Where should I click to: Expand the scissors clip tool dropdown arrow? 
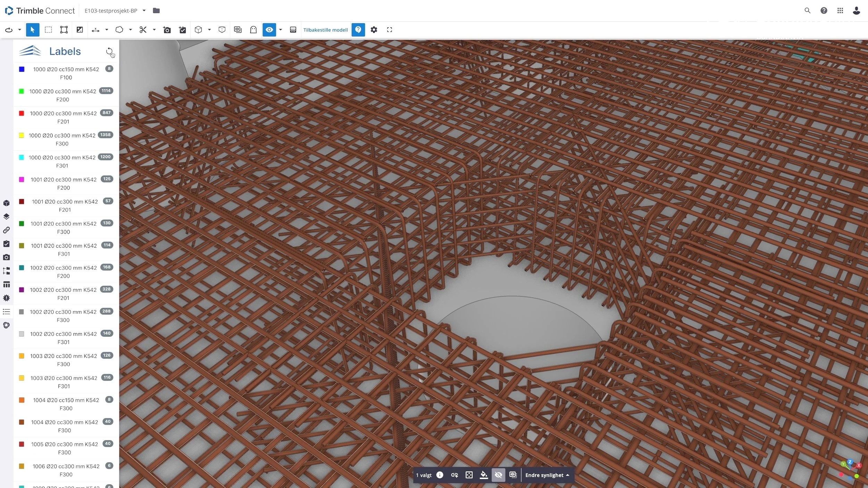pyautogui.click(x=154, y=30)
